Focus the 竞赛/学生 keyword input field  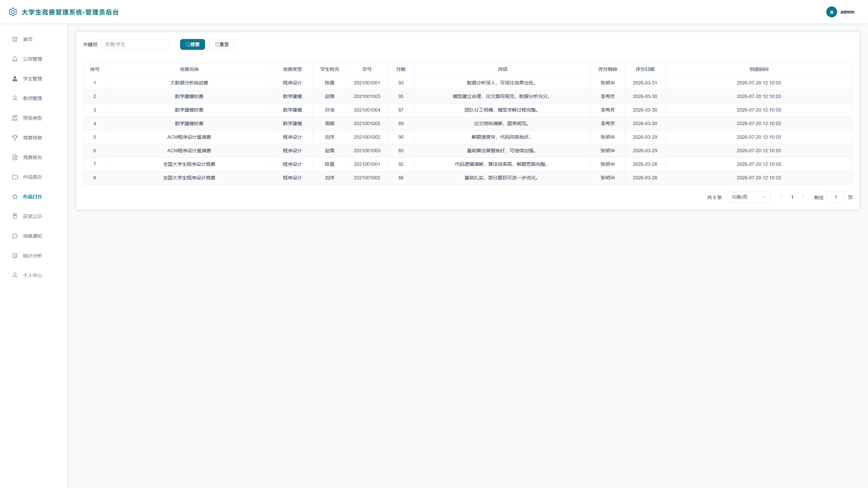pos(135,44)
